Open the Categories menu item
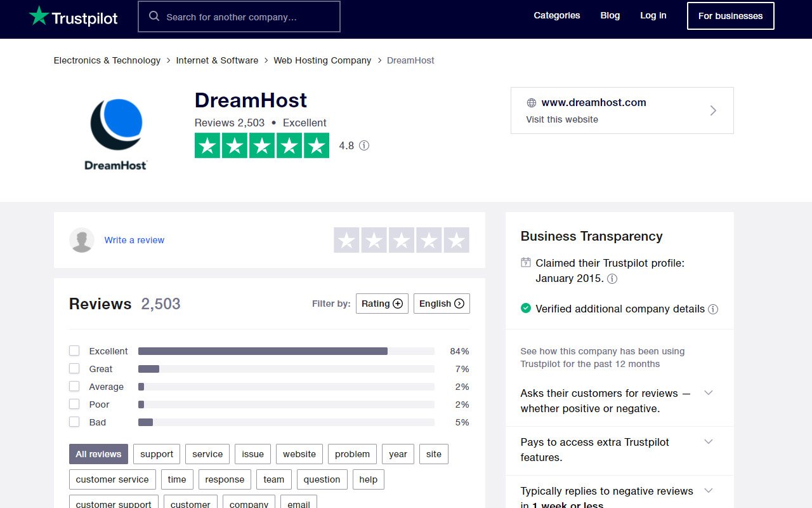This screenshot has width=812, height=508. click(x=557, y=15)
